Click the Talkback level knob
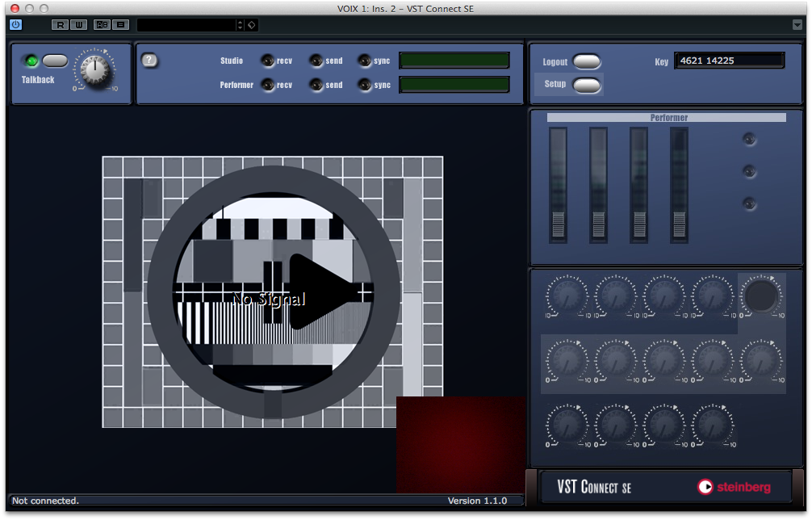812x520 pixels. pyautogui.click(x=95, y=70)
